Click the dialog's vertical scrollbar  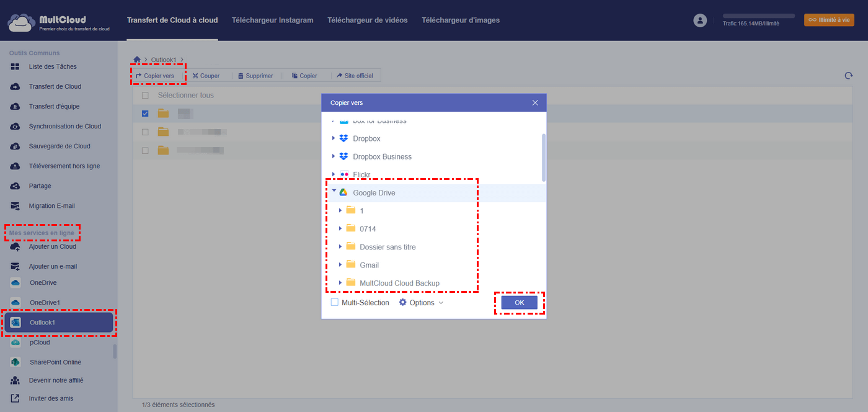tap(544, 157)
